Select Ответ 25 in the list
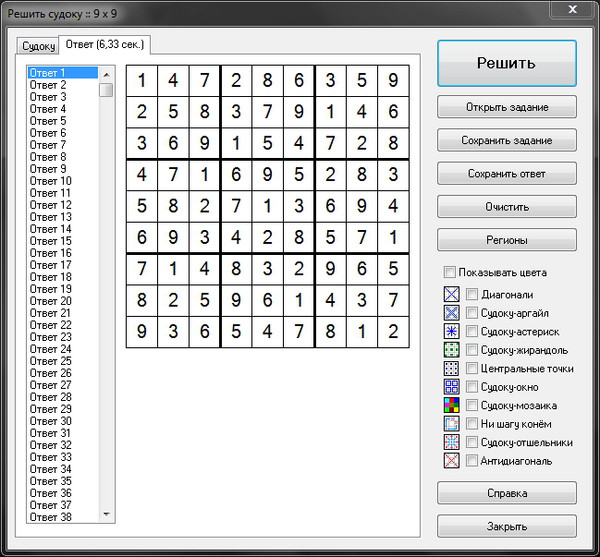This screenshot has height=557, width=600. pos(63,361)
